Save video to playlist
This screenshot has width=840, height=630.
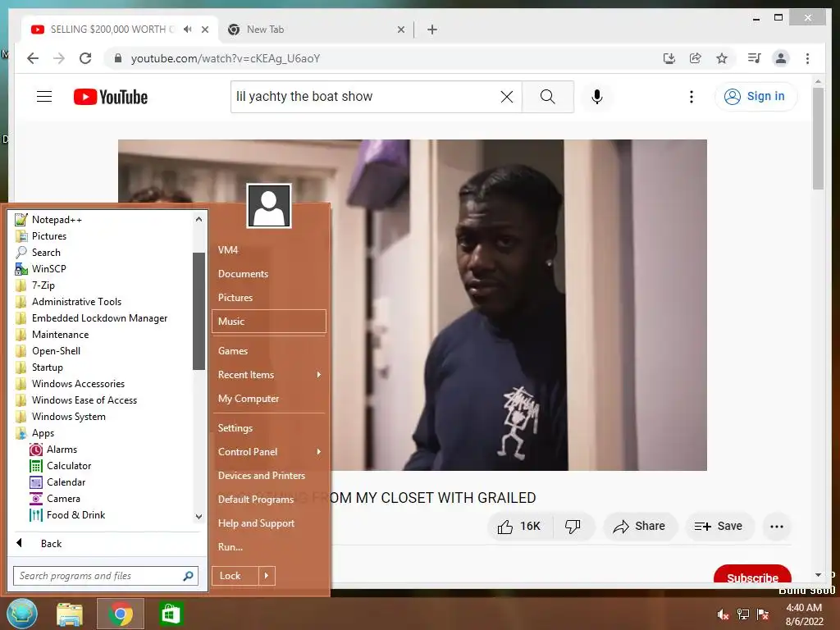[719, 526]
